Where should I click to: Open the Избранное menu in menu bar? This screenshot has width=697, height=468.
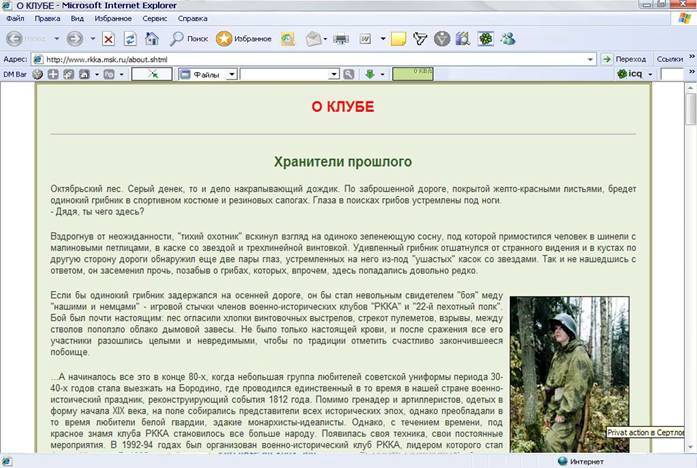[113, 19]
